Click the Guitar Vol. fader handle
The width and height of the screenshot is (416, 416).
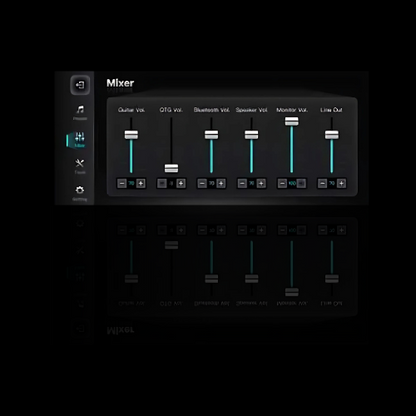pos(131,135)
